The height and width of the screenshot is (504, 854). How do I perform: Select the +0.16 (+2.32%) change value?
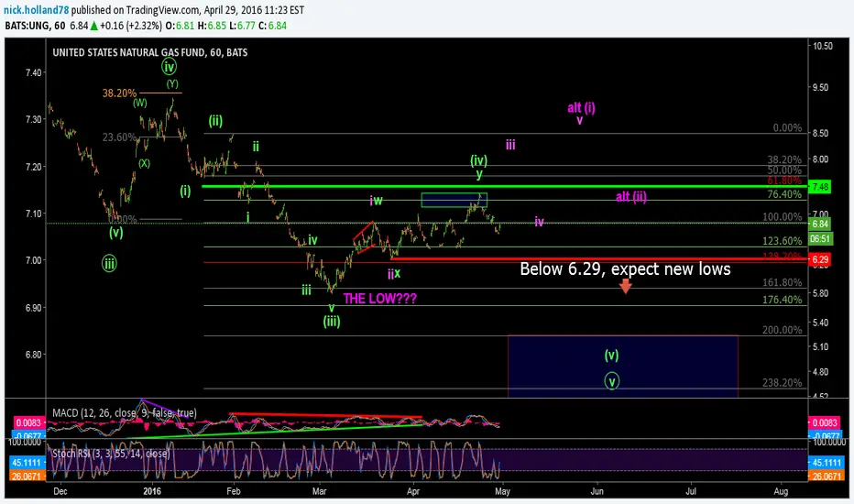pyautogui.click(x=131, y=26)
